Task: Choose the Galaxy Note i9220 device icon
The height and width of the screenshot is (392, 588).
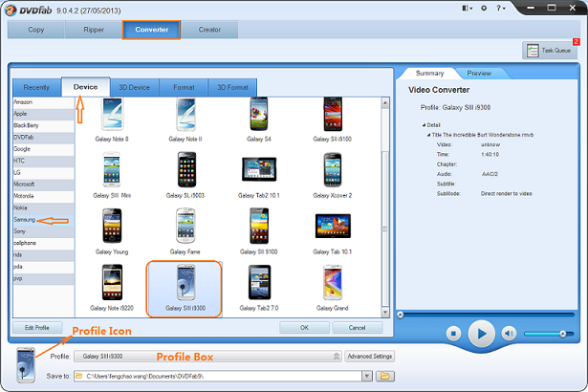Action: click(x=112, y=282)
